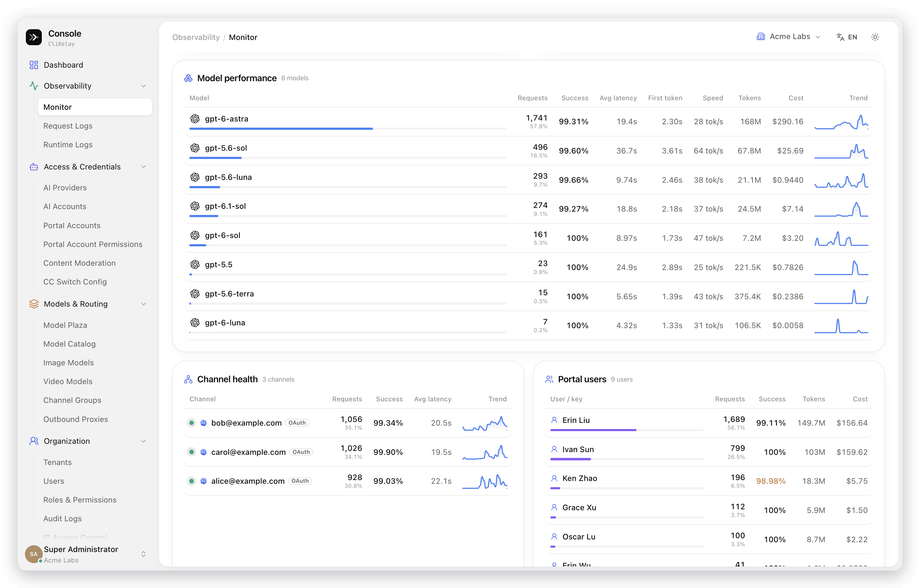
Task: Click the language translate icon
Action: (x=840, y=37)
